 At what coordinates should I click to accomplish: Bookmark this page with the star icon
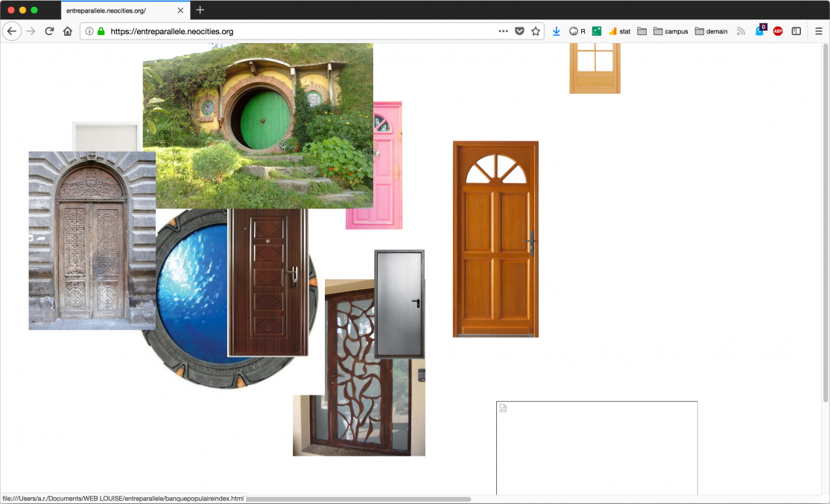[535, 31]
